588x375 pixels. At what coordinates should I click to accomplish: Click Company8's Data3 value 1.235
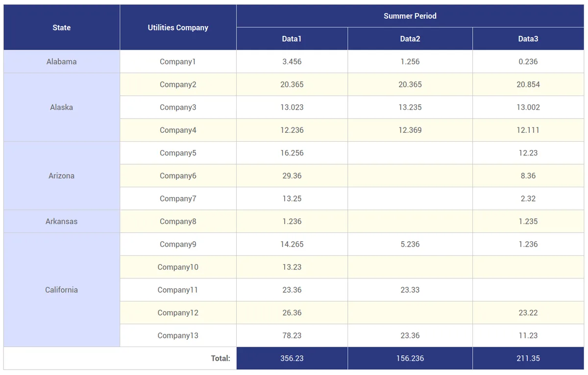point(528,222)
